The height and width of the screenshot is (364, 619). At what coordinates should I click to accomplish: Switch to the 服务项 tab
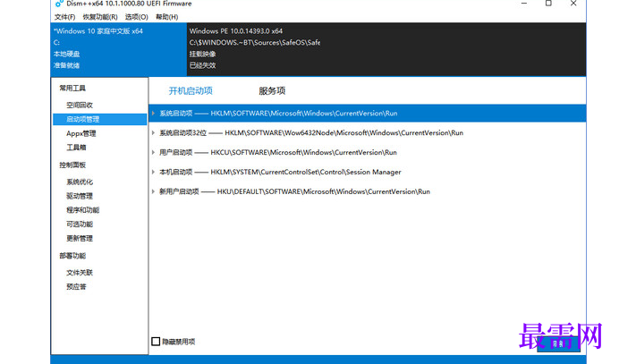point(272,91)
